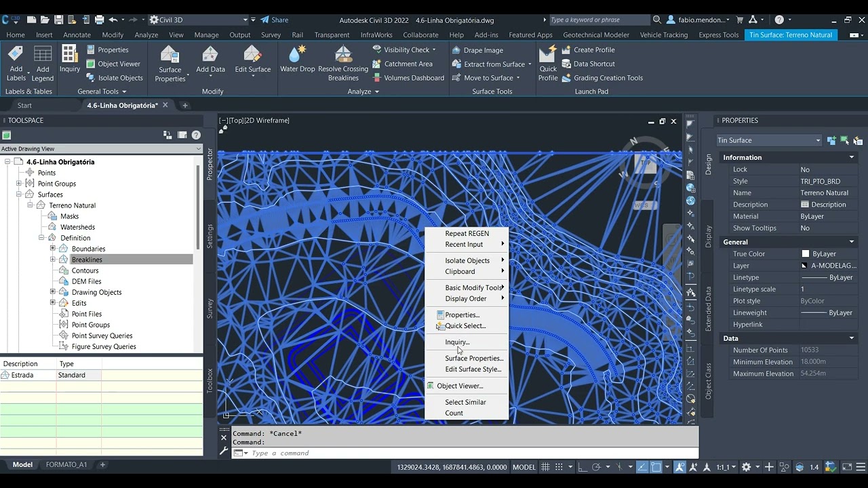Screen dimensions: 868x488
Task: Click the Share button in title bar
Action: point(274,20)
